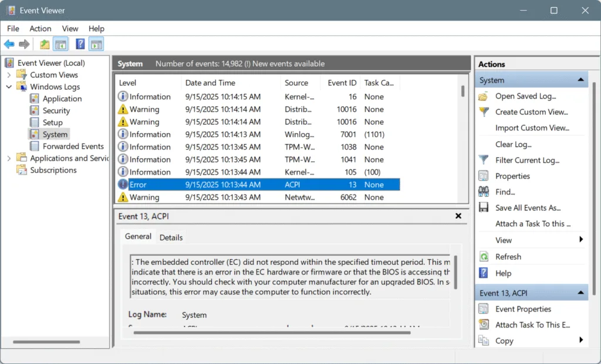601x364 pixels.
Task: Click the Refresh icon in Actions pane
Action: click(x=483, y=256)
